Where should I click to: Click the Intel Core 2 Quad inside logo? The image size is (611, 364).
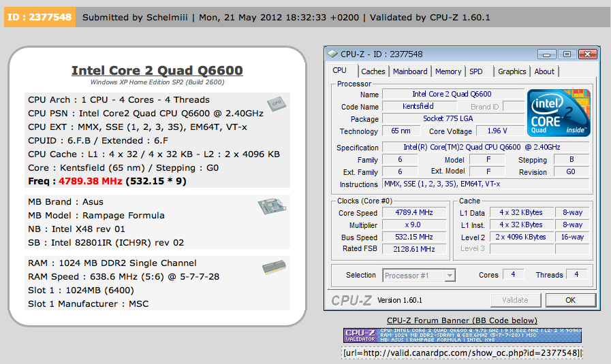tap(559, 113)
